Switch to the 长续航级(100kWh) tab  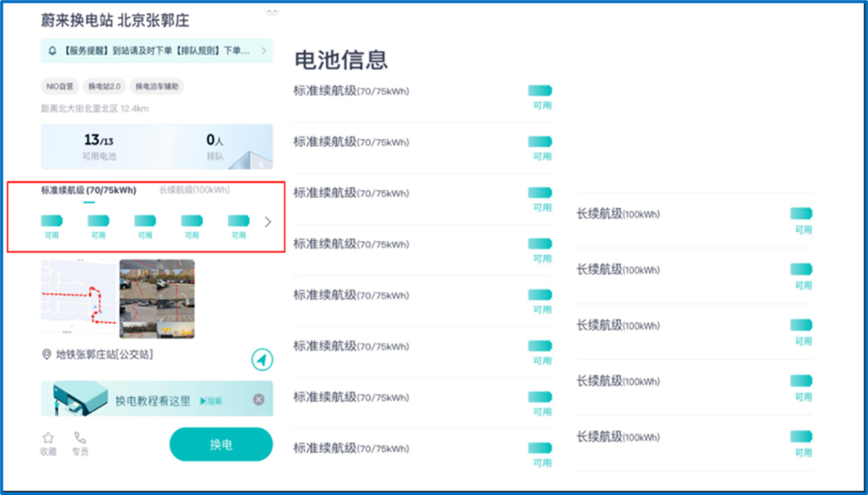[194, 190]
